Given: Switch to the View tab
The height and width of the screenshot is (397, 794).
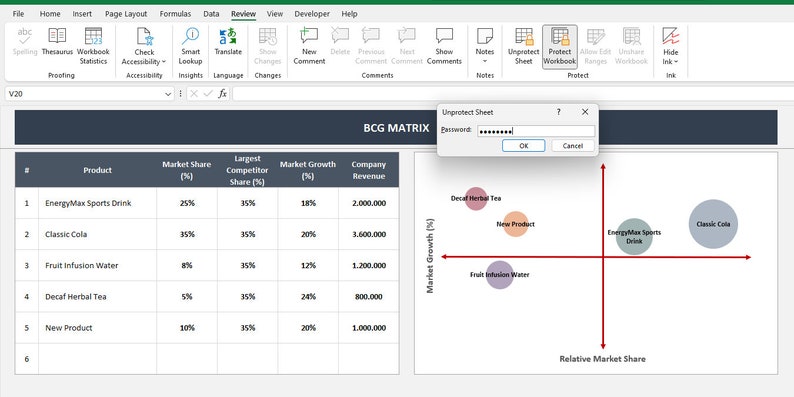Looking at the screenshot, I should click(275, 14).
